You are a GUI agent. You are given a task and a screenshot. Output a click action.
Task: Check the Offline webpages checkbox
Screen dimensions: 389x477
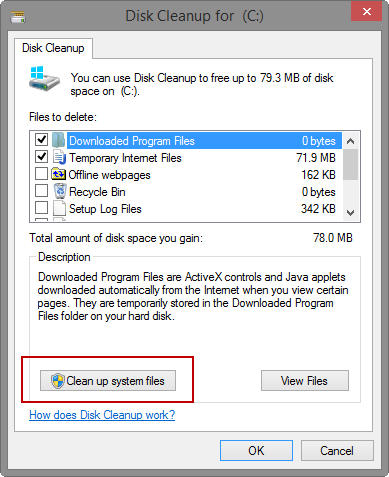click(41, 174)
